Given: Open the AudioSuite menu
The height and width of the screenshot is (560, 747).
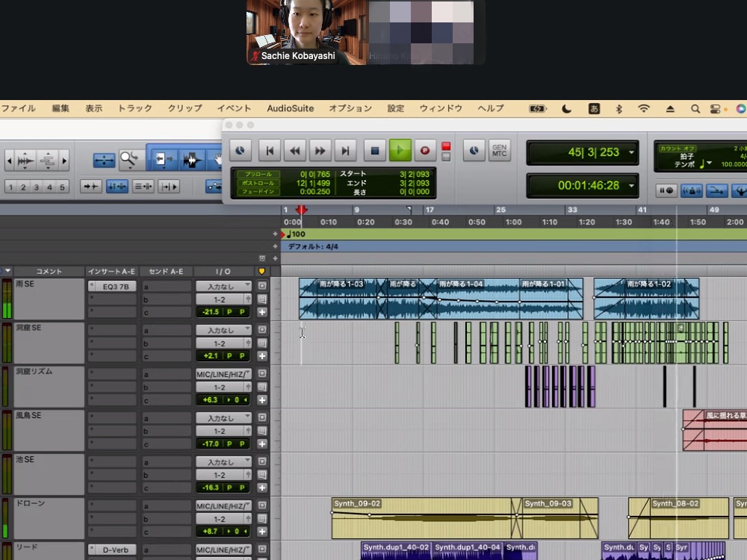Looking at the screenshot, I should point(290,108).
